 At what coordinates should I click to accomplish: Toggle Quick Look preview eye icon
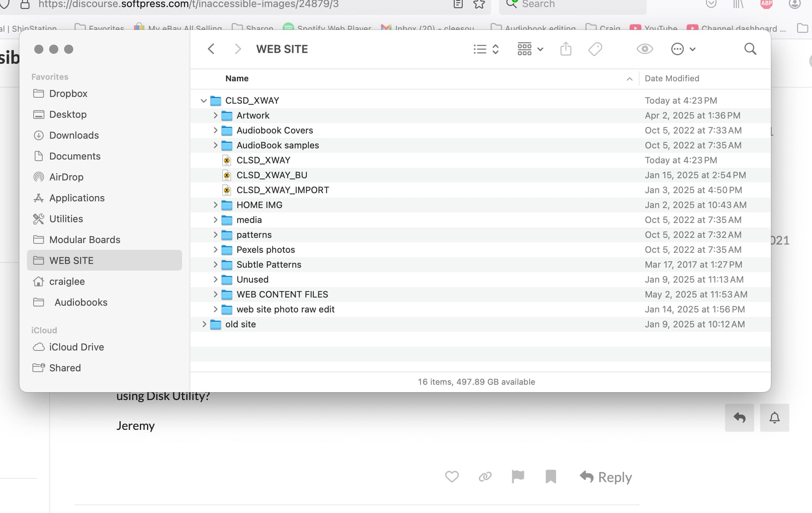[x=645, y=49]
